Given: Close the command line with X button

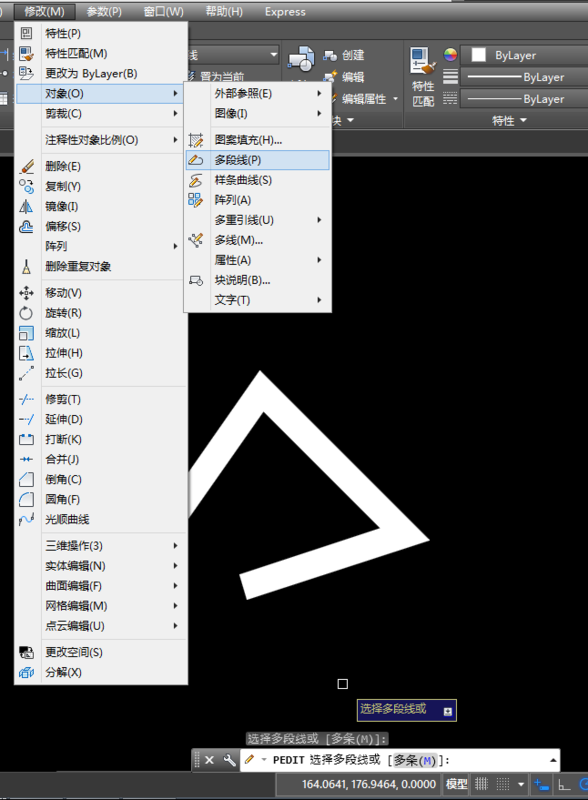Looking at the screenshot, I should (x=209, y=760).
